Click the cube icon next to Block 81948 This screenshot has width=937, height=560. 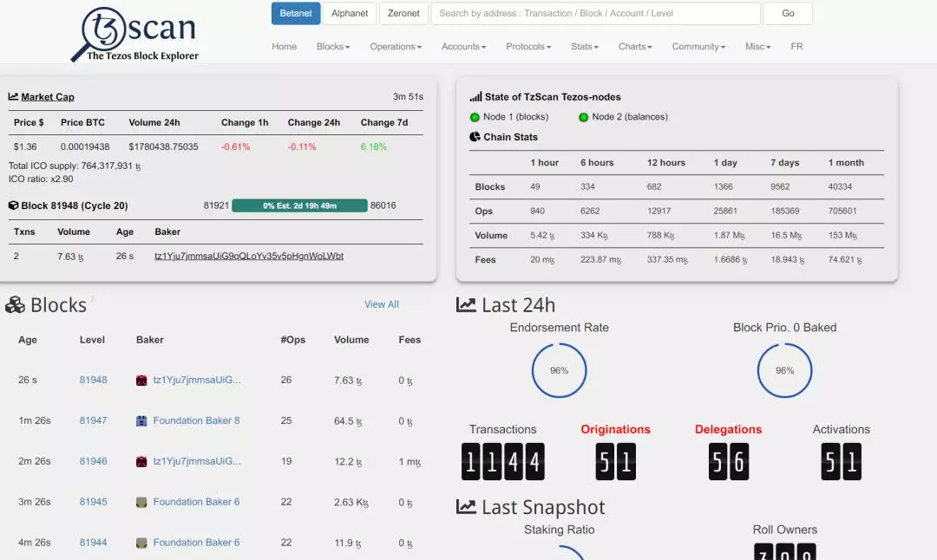[x=13, y=205]
